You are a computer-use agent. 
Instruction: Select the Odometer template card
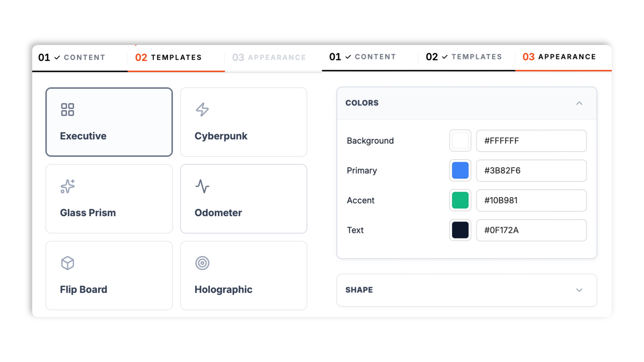pyautogui.click(x=244, y=199)
